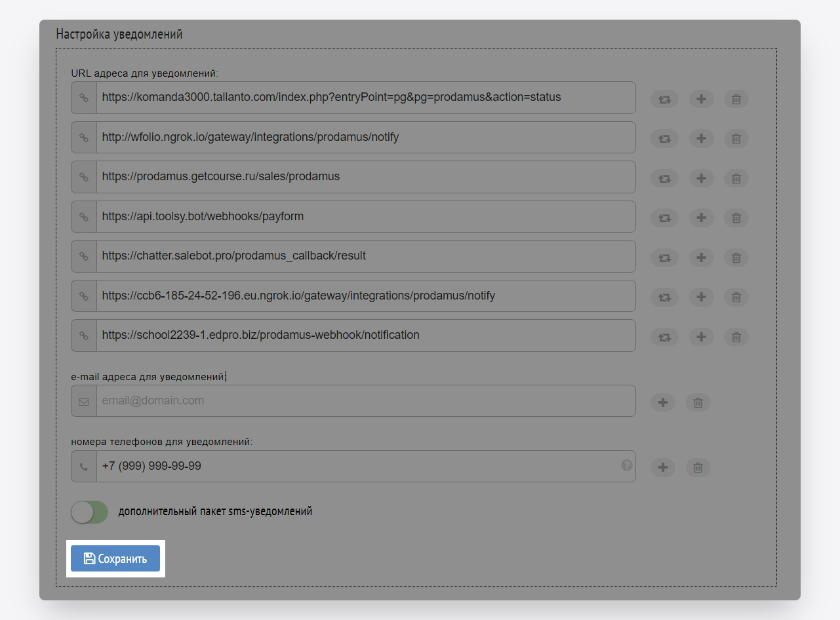Click into the email@domain.com input field
Image resolution: width=840 pixels, height=620 pixels.
click(365, 400)
